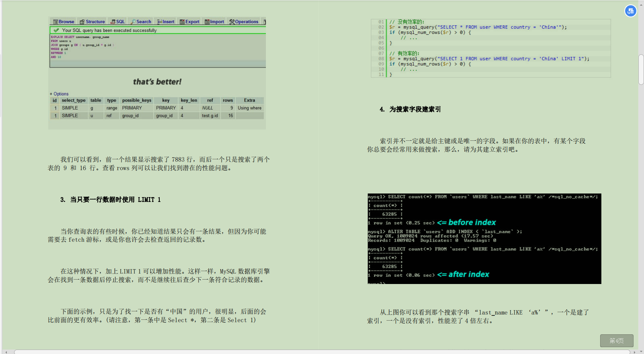Click heading '3. 当只要一行数据时使用 LIMIT 1'
Viewport: 644px width, 354px height.
pyautogui.click(x=111, y=200)
